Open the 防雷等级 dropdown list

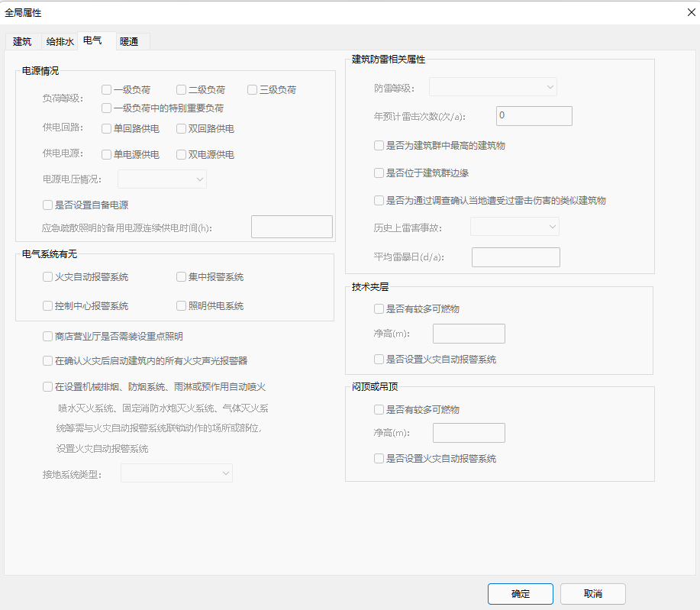tap(492, 88)
